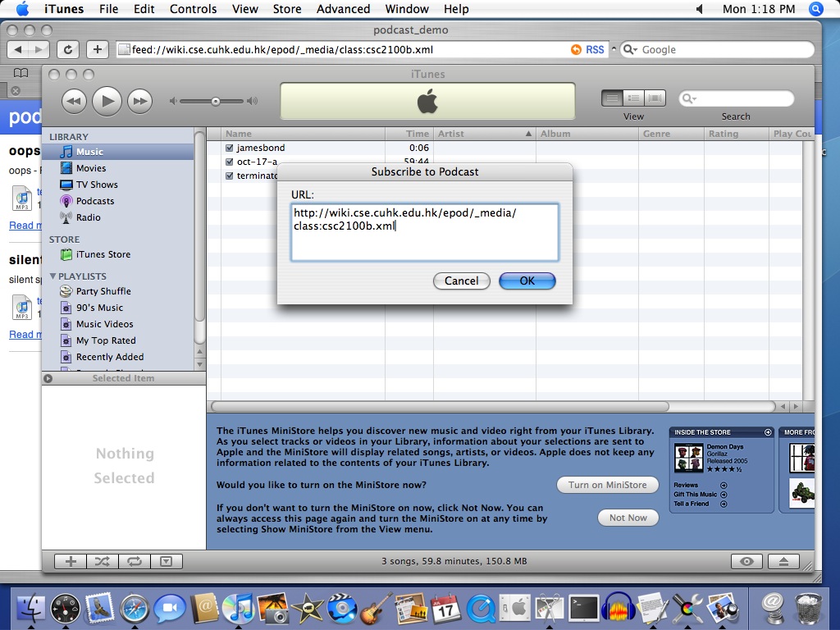Click the Play button in iTunes

[107, 101]
